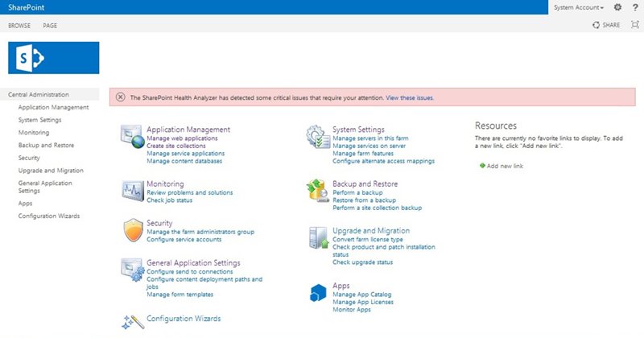Open the View these issues link

[x=410, y=97]
